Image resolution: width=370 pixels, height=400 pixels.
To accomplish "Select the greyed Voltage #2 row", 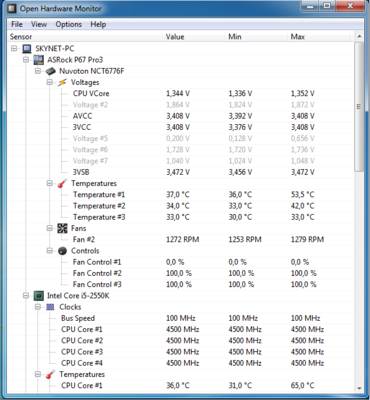I will click(x=180, y=105).
